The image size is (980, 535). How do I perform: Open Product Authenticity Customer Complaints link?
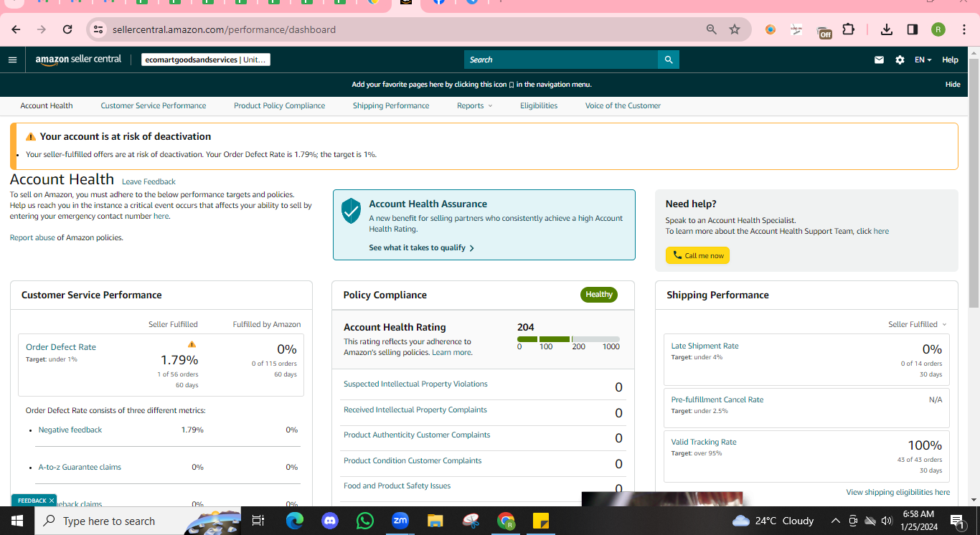[417, 435]
